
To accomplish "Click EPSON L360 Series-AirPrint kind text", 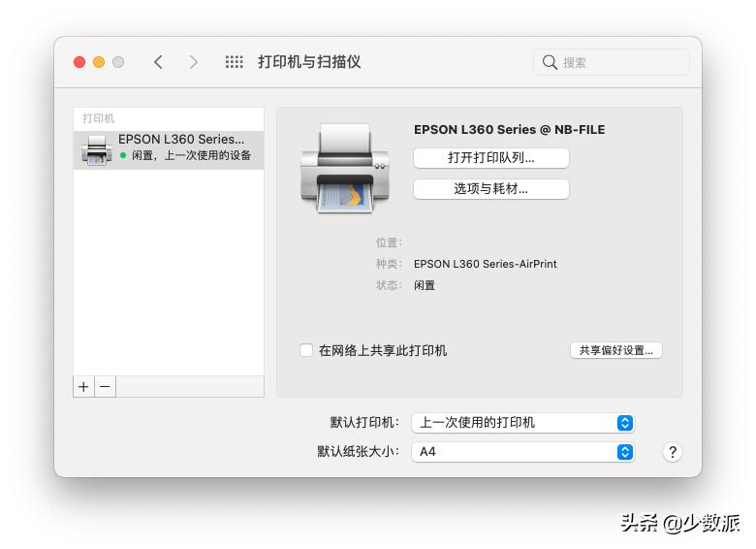I will coord(485,264).
